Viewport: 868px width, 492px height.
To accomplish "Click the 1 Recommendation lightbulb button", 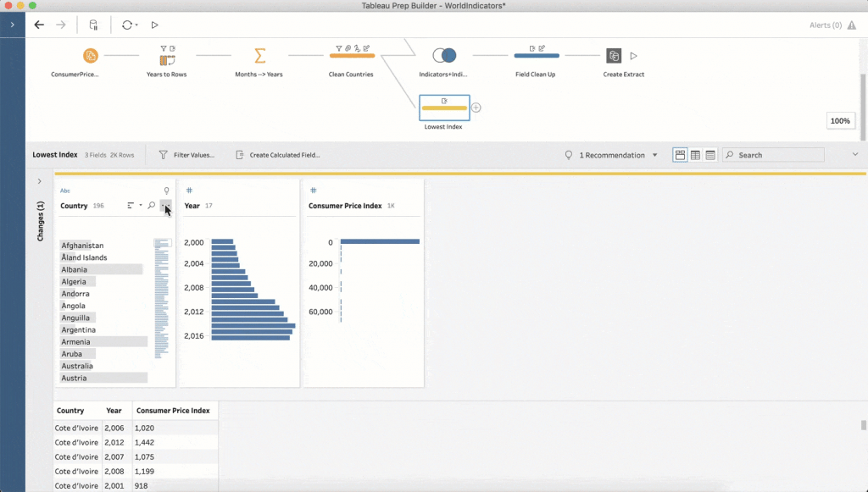I will tap(604, 155).
